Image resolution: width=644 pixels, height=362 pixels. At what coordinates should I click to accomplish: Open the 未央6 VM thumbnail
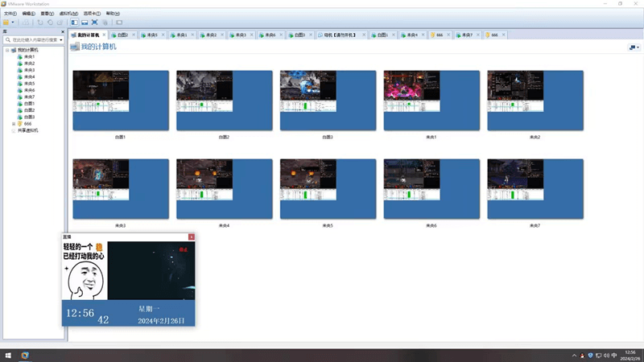coord(431,189)
